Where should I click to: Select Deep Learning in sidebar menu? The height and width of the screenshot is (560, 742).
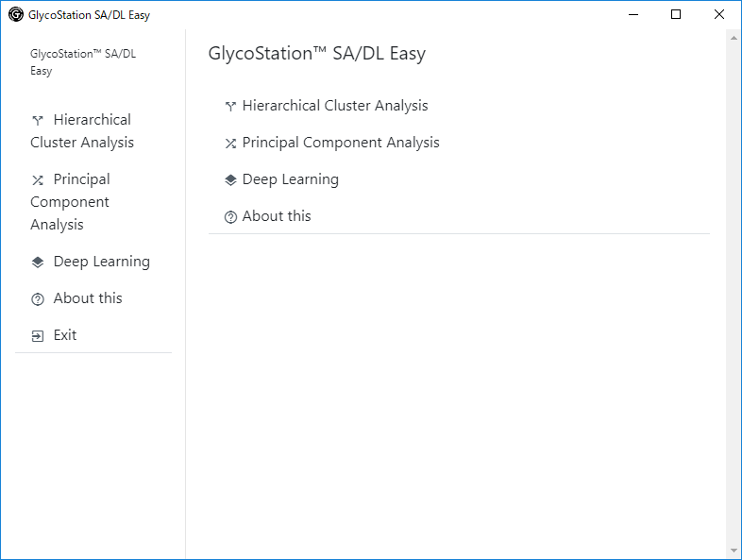(x=91, y=262)
